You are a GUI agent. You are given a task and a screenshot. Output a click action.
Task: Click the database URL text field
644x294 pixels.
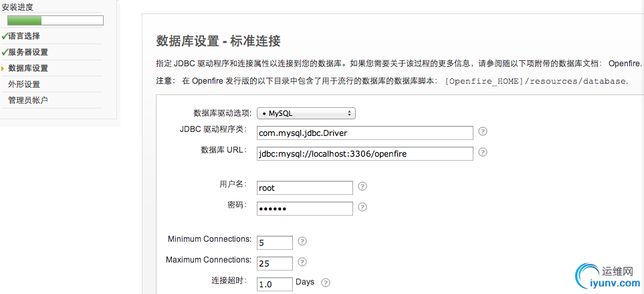point(365,153)
